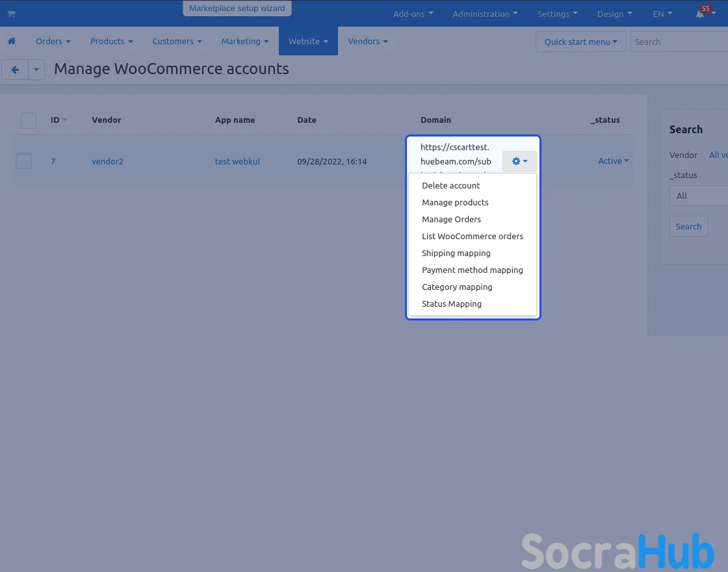
Task: Click the shopping cart icon in top bar
Action: [11, 14]
